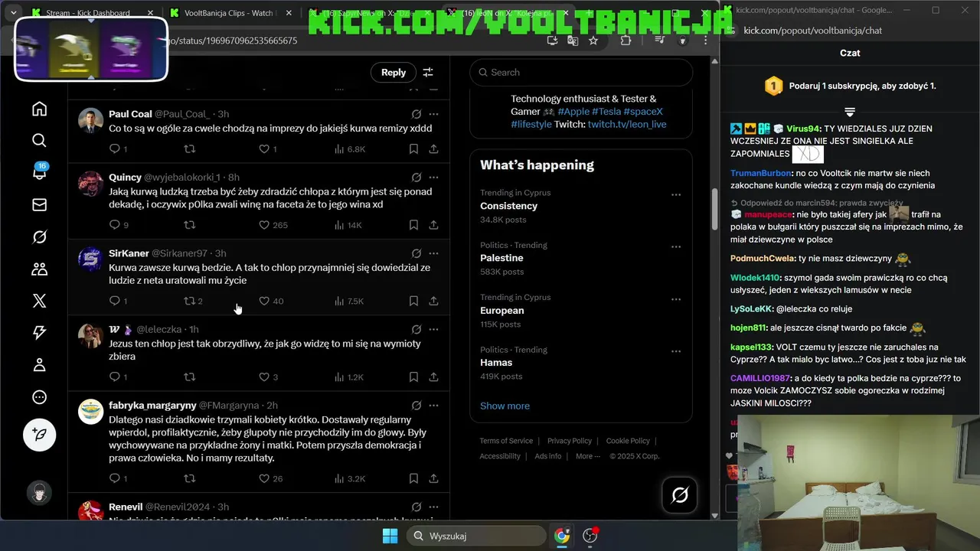
Task: Open floating Grok button at bottom right
Action: [679, 495]
